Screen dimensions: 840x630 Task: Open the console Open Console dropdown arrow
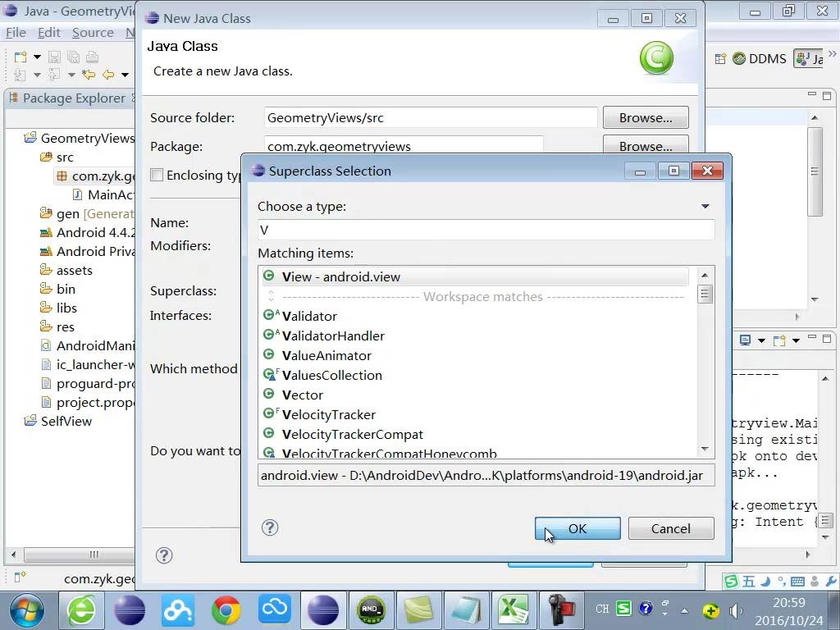[x=796, y=340]
